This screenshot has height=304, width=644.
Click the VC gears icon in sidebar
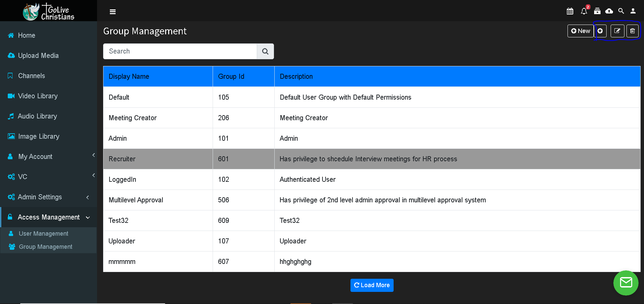[x=11, y=177]
